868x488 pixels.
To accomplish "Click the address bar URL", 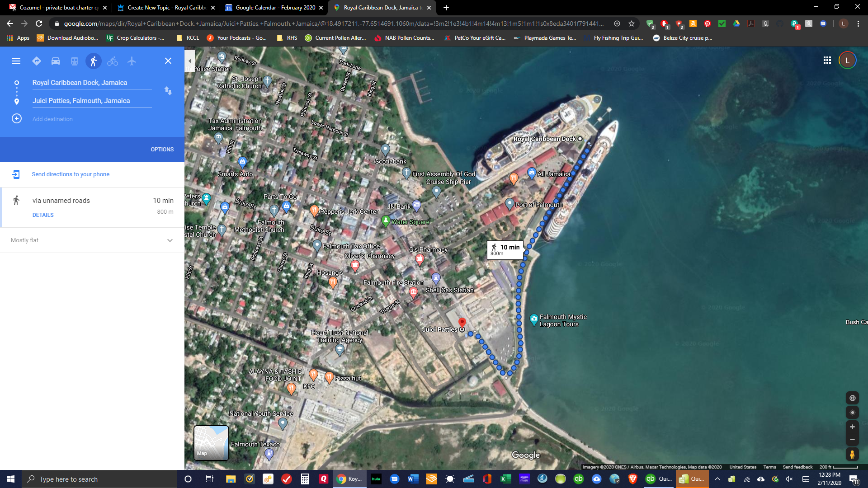I will tap(334, 23).
